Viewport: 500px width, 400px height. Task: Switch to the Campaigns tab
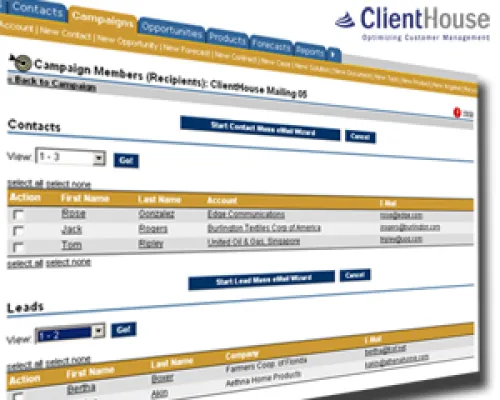tap(102, 19)
